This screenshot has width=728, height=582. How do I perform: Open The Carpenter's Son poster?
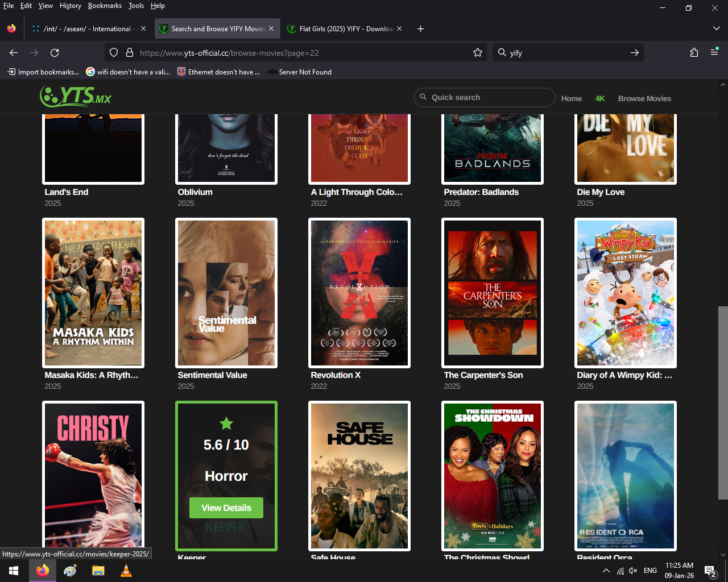tap(493, 293)
